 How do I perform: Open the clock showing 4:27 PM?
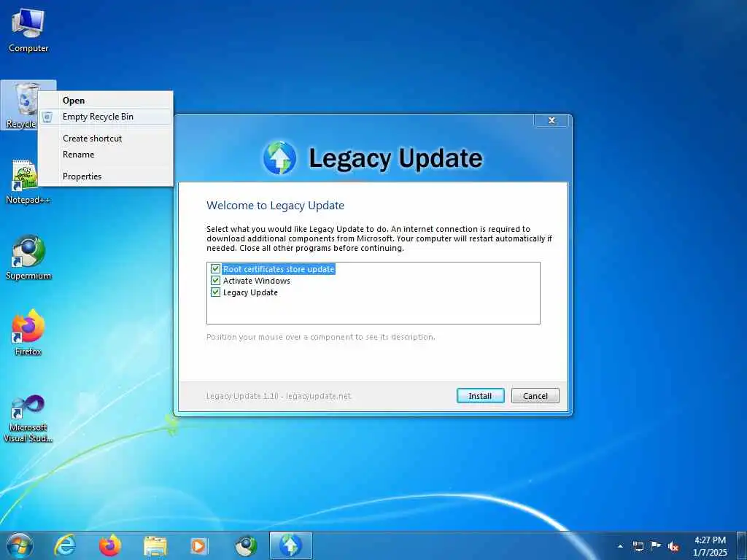[710, 546]
